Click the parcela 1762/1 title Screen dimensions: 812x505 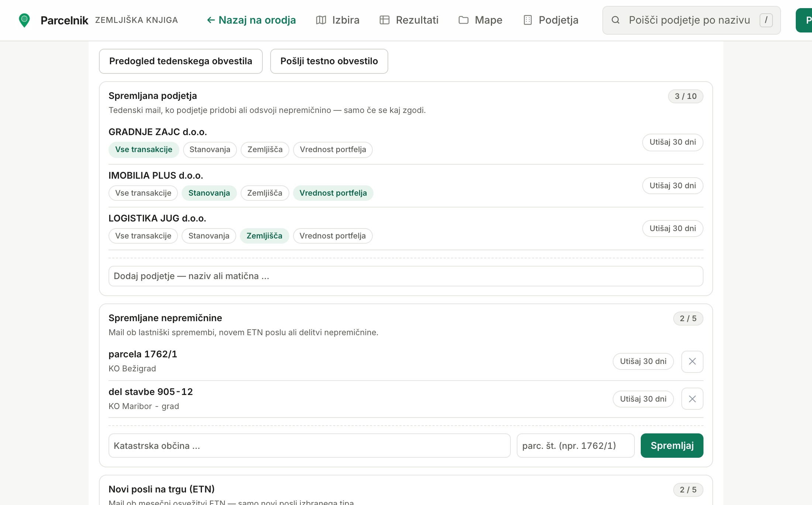(143, 354)
